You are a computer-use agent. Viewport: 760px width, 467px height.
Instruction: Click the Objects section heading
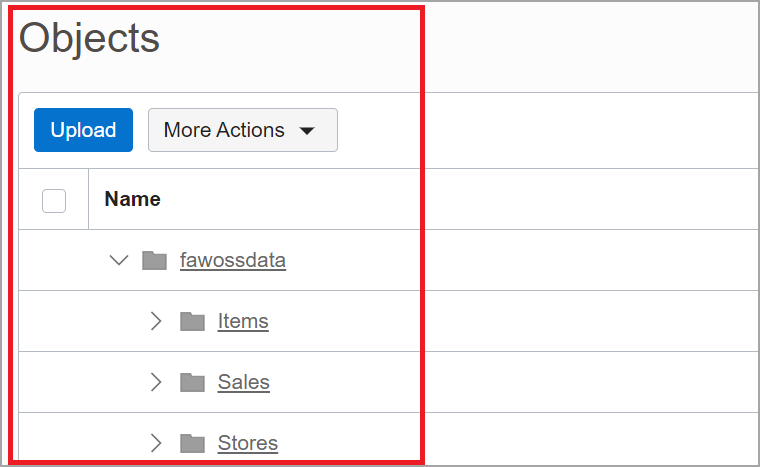[x=90, y=38]
